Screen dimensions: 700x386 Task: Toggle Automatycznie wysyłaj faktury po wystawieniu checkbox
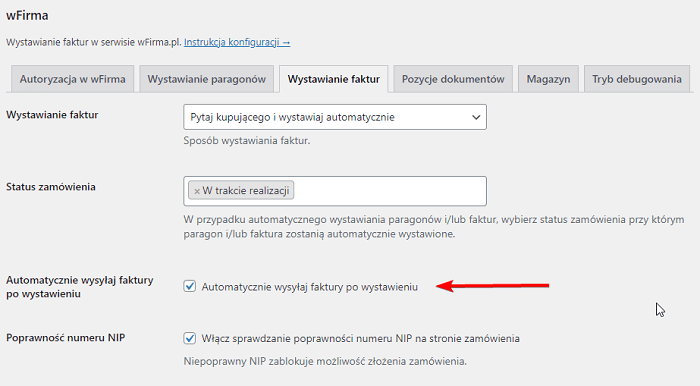pyautogui.click(x=190, y=286)
